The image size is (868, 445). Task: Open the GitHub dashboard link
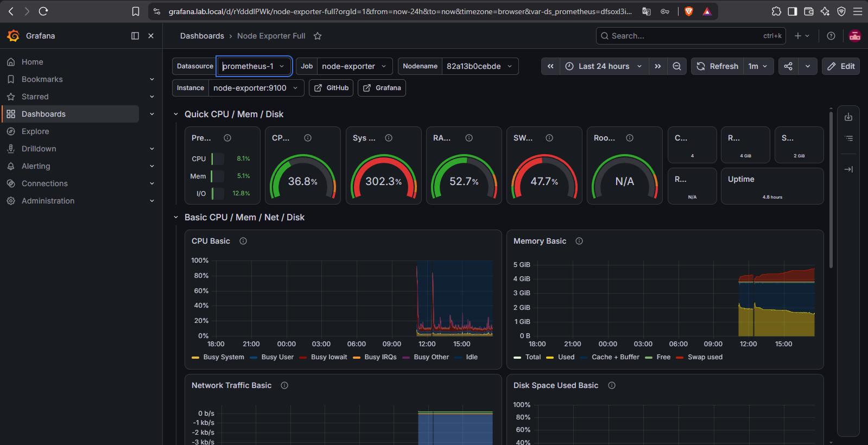[x=331, y=88]
